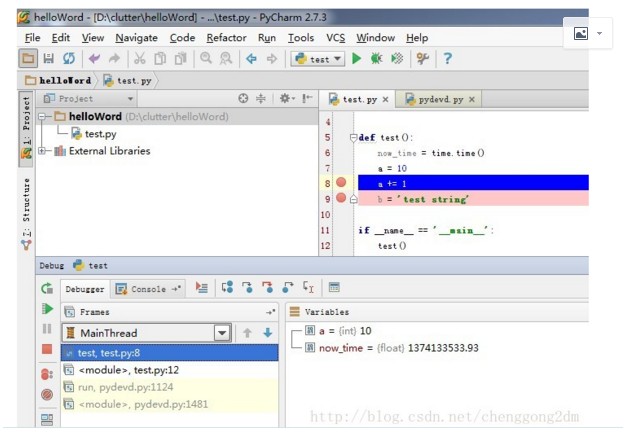
Task: Select the previous frame with the up arrow
Action: coord(247,332)
